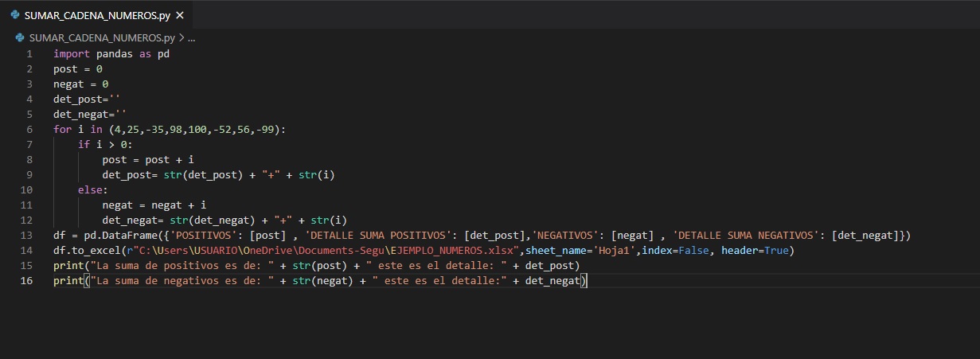Click line number 10 in the gutter
Viewport: 980px width, 359px height.
[x=27, y=189]
